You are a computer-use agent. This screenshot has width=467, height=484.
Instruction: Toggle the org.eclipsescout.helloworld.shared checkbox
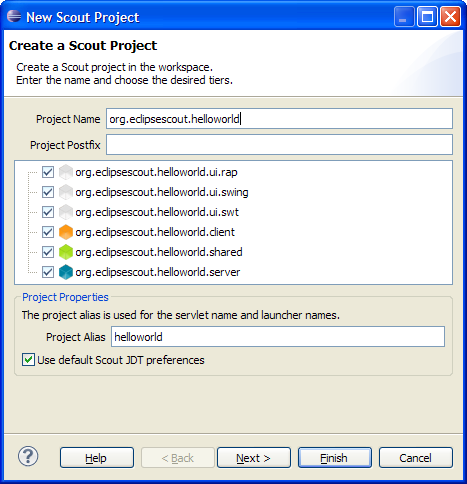coord(48,252)
